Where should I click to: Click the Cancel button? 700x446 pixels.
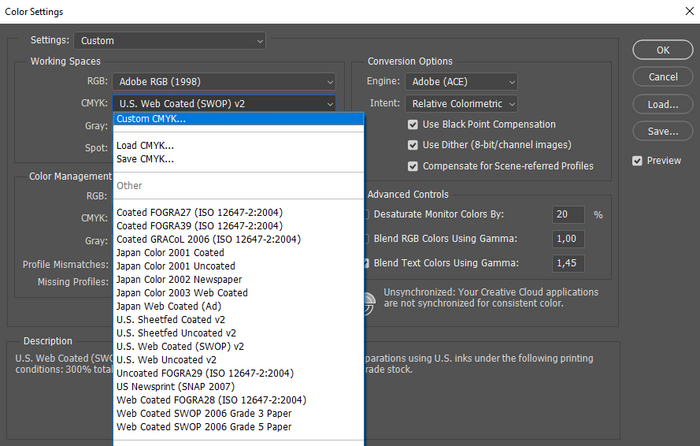click(662, 77)
